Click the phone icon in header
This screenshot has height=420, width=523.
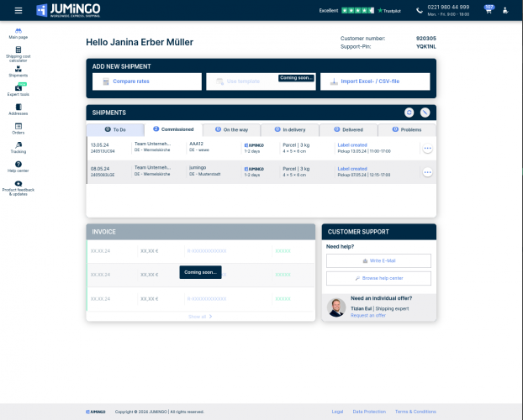click(x=420, y=11)
